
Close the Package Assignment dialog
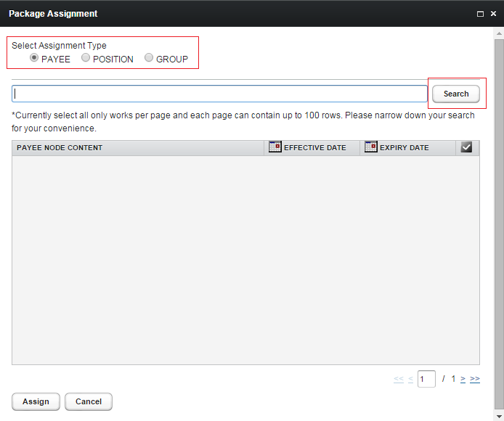[493, 14]
